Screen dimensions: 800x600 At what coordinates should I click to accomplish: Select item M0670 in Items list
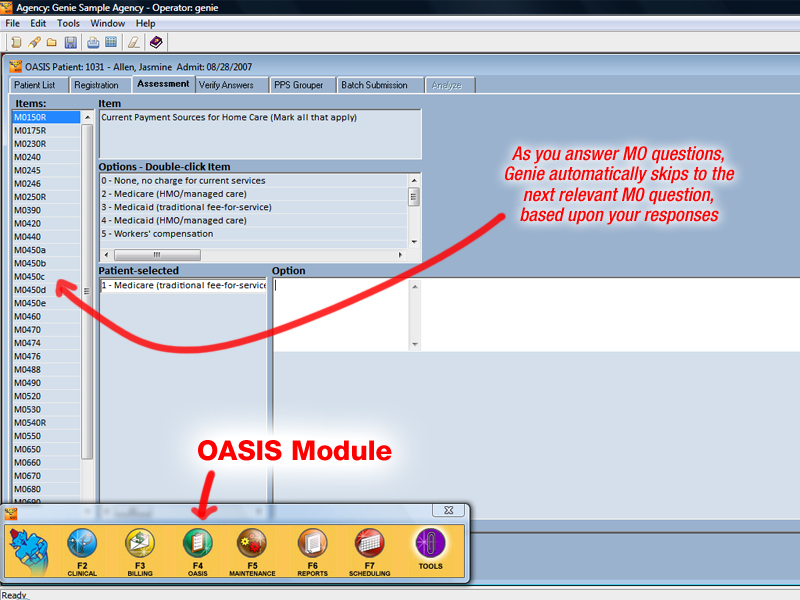(46, 476)
